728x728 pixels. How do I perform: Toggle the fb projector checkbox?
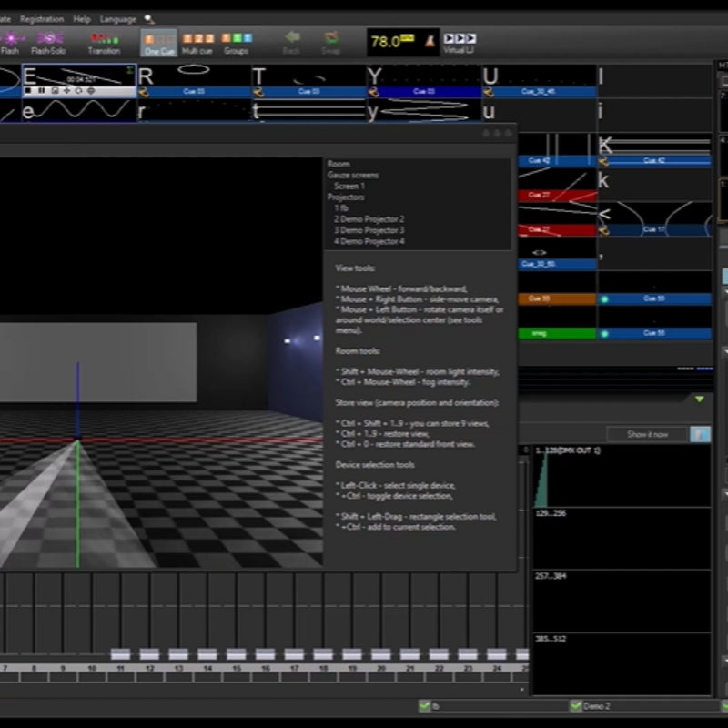click(x=424, y=705)
